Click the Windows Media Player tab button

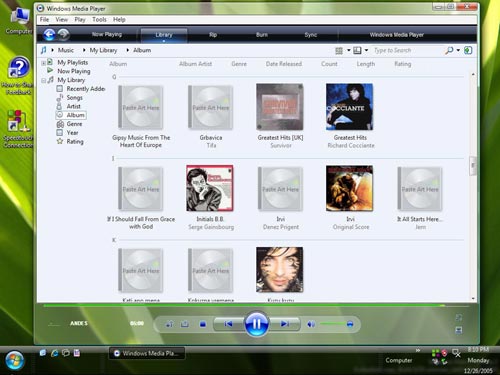[x=396, y=35]
